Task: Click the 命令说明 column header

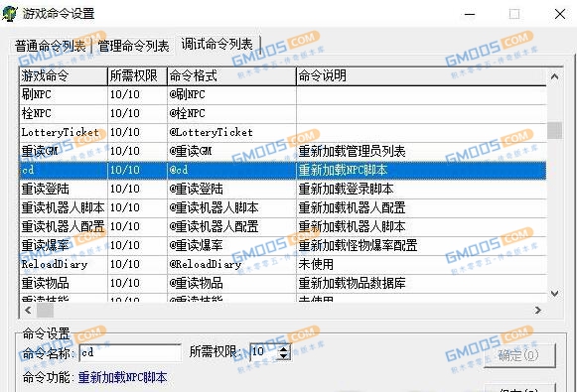Action: (421, 76)
